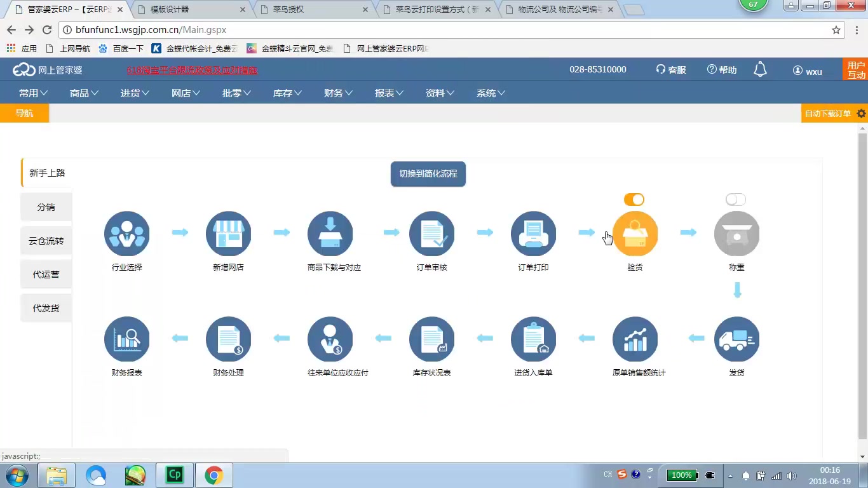The width and height of the screenshot is (868, 488).
Task: Click the greyed 称重 scale icon
Action: [x=736, y=234]
